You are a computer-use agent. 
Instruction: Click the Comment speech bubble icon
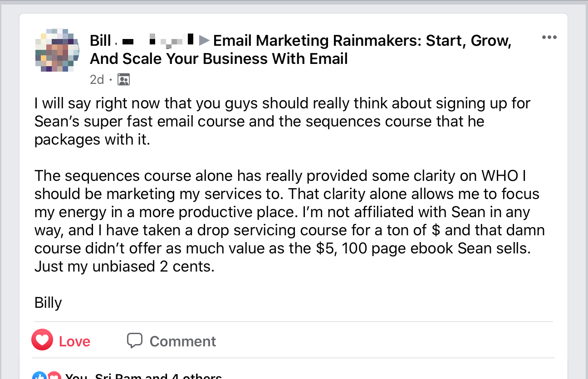[x=135, y=340]
